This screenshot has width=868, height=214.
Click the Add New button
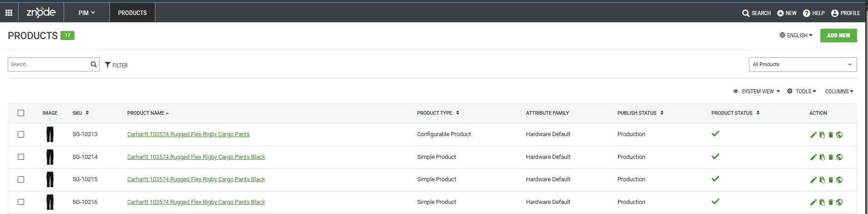(x=838, y=36)
